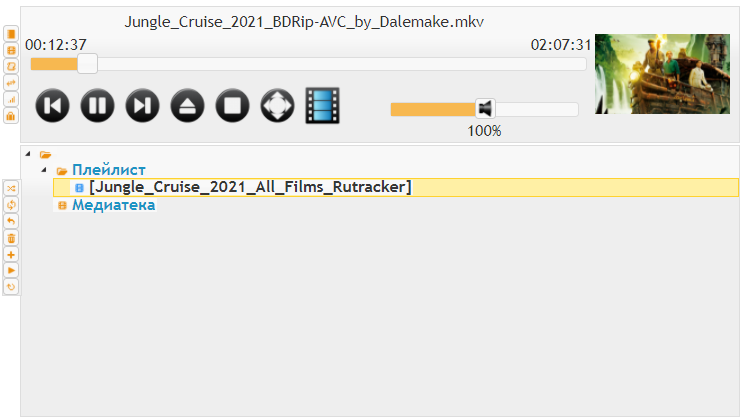Toggle loop mode with circular arrows icon

tap(11, 205)
